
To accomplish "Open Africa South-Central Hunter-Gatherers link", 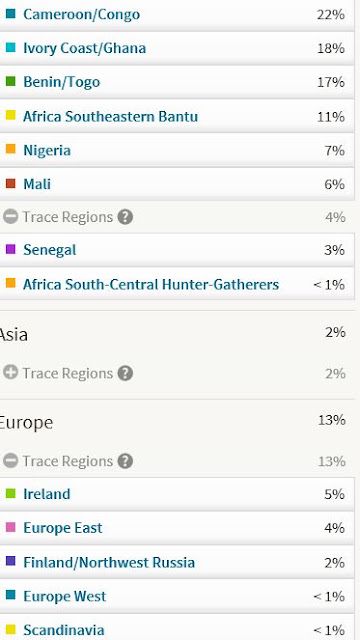I will 151,284.
